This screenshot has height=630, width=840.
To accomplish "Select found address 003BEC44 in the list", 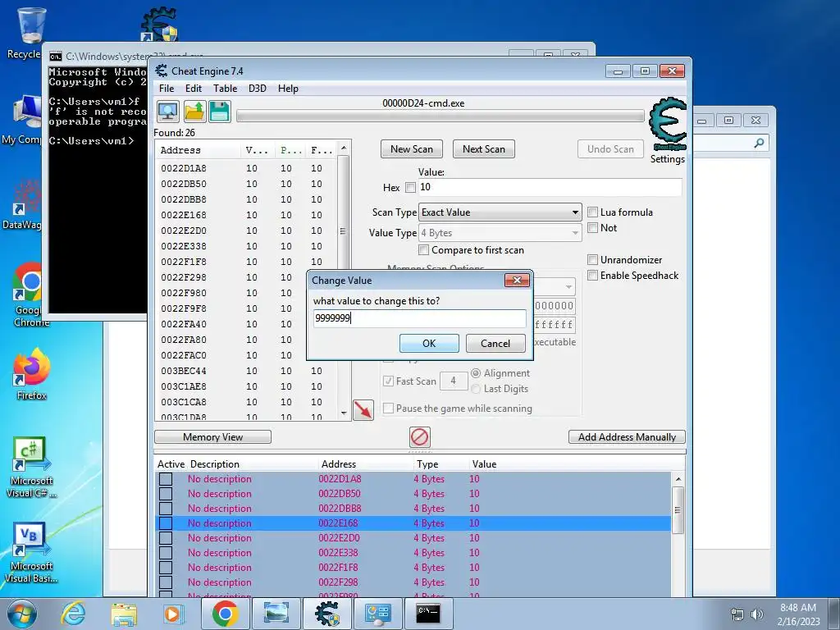I will [x=246, y=371].
